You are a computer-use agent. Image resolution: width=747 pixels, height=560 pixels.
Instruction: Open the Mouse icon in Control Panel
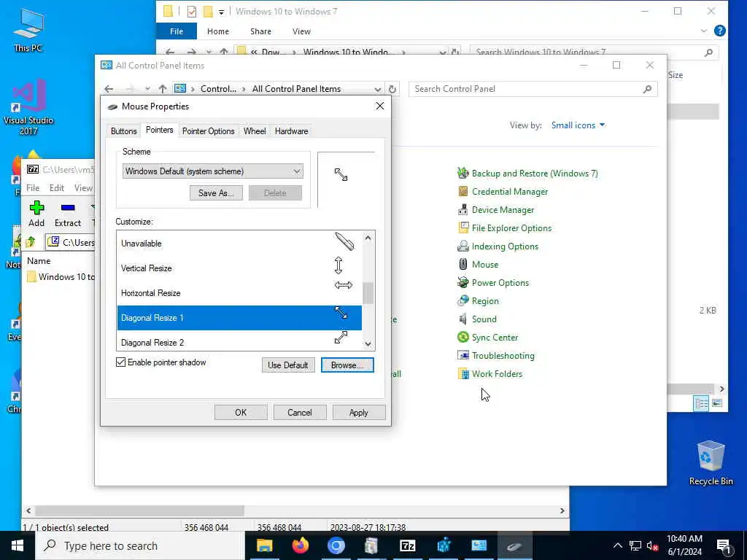coord(462,264)
